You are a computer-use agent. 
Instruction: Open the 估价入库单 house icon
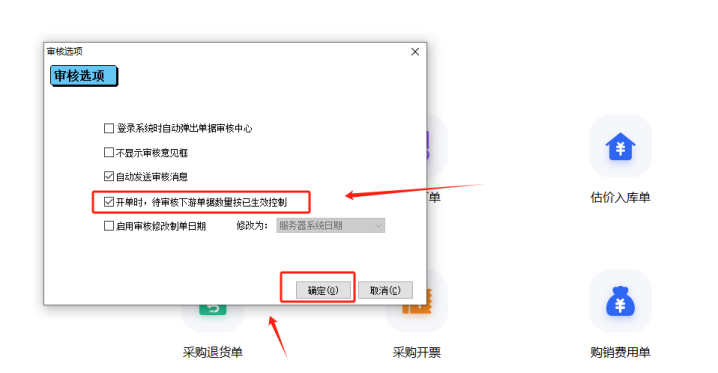(x=620, y=146)
